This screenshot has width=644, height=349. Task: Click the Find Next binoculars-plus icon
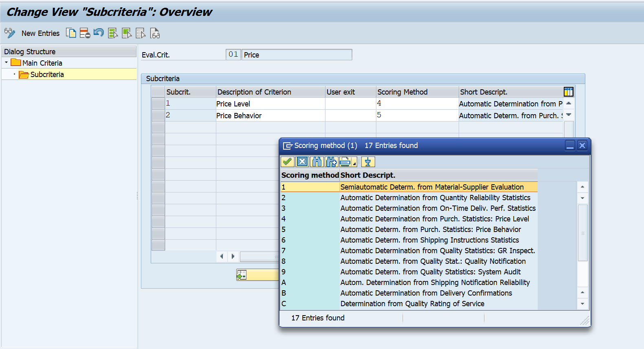(x=332, y=162)
